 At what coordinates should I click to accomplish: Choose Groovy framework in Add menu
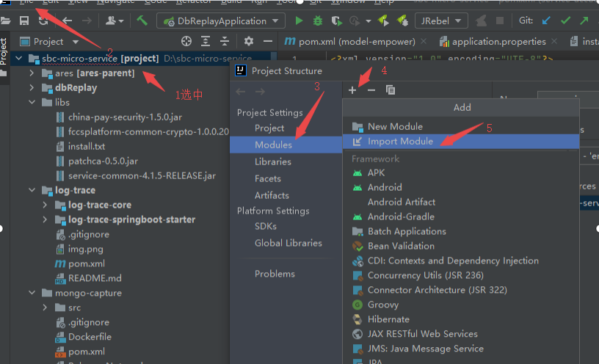click(x=461, y=305)
